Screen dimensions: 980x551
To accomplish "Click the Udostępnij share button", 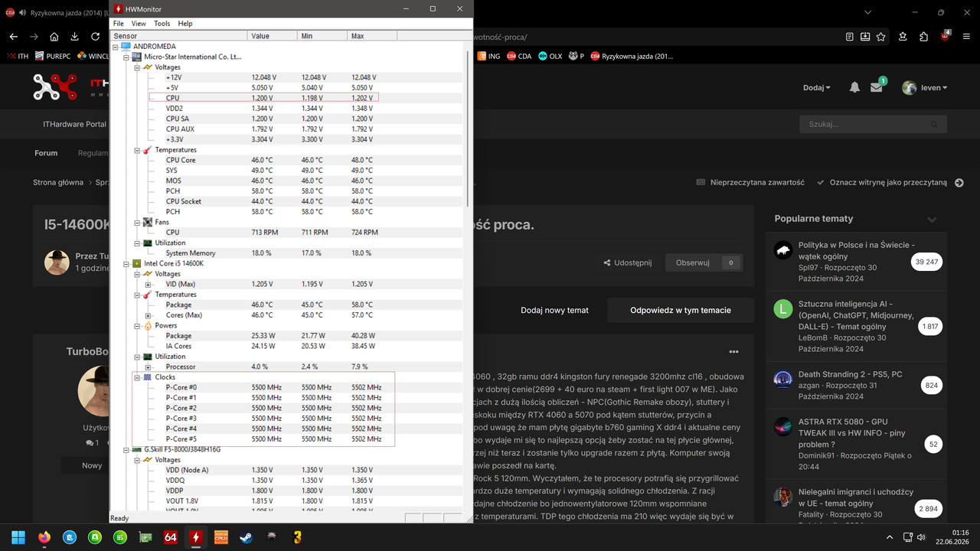I will click(x=628, y=262).
